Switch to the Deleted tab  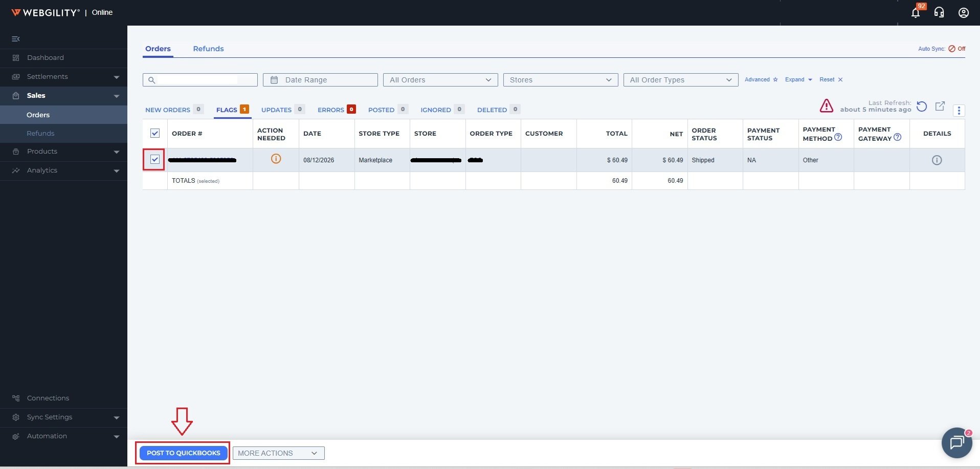pos(499,110)
